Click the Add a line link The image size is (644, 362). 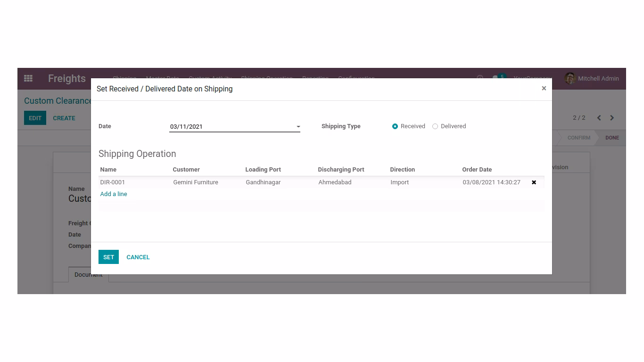[x=114, y=194]
